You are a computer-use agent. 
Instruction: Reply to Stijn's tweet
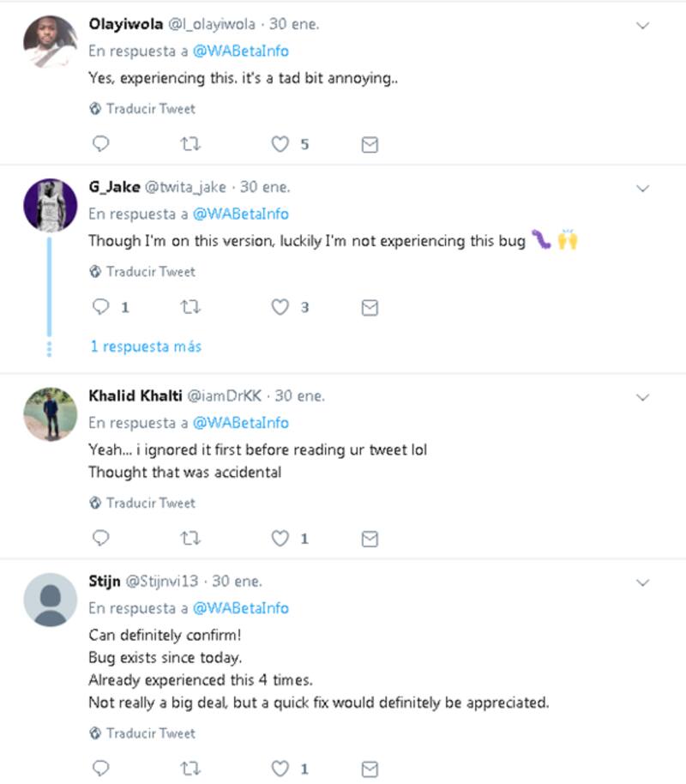click(x=100, y=769)
